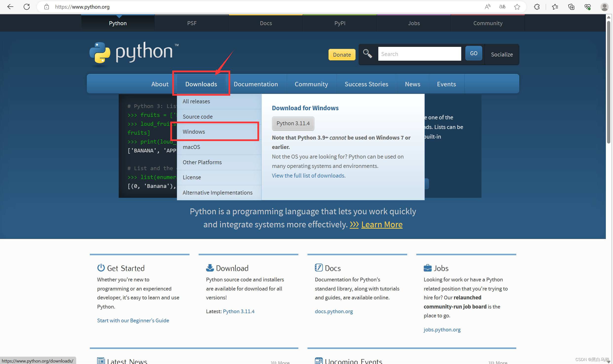Open the PyPI section
This screenshot has height=364, width=613.
click(340, 23)
